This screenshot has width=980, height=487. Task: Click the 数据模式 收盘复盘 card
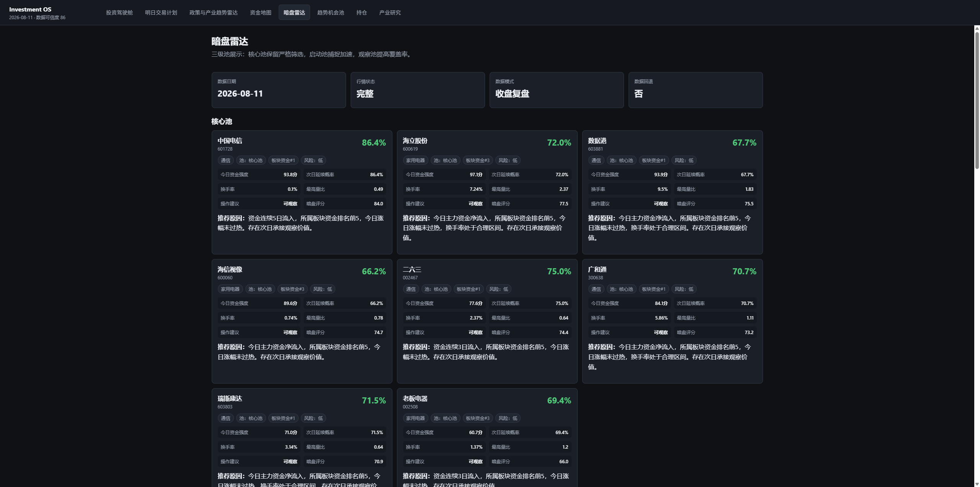(557, 90)
